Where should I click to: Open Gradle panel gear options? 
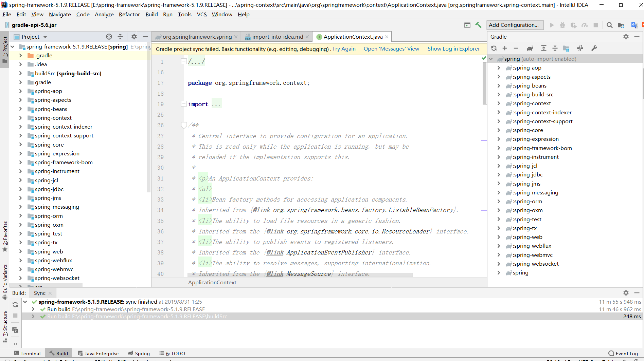pos(626,37)
